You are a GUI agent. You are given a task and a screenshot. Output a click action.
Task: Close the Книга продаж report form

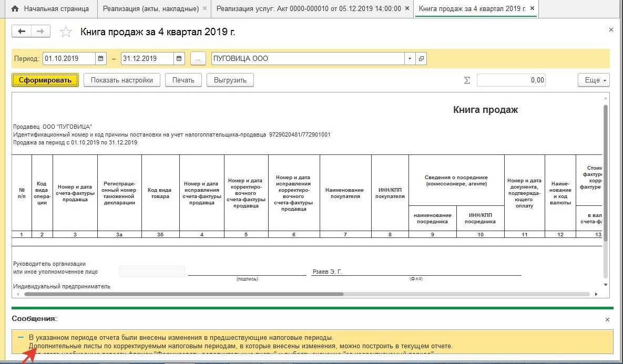[610, 30]
